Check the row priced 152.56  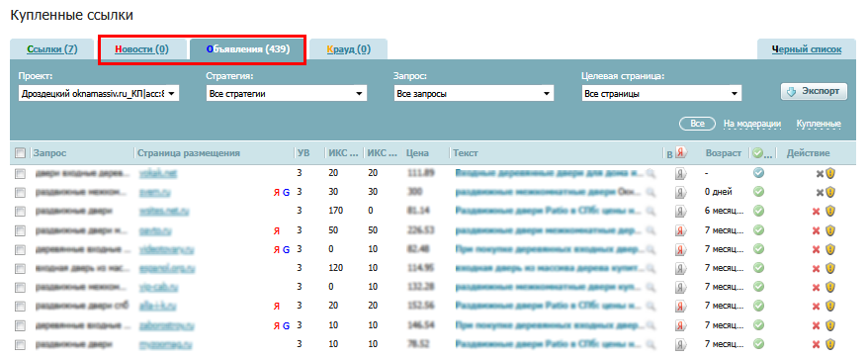[x=20, y=307]
